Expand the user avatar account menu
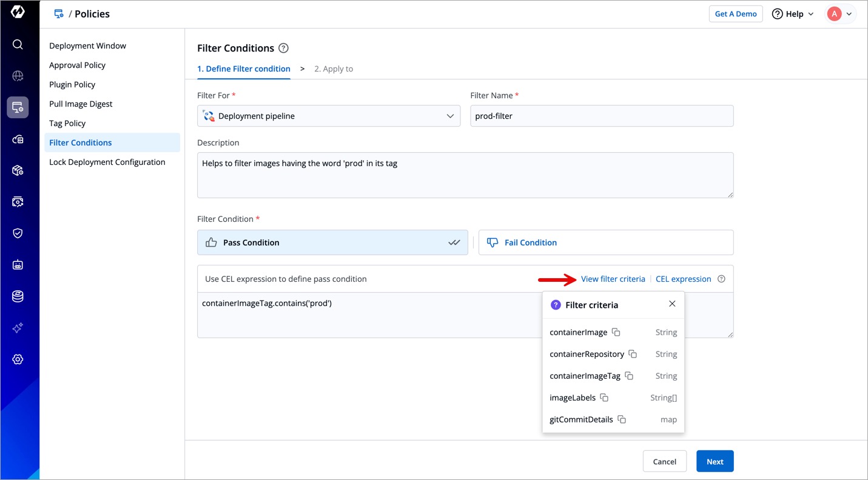The height and width of the screenshot is (480, 868). (841, 14)
